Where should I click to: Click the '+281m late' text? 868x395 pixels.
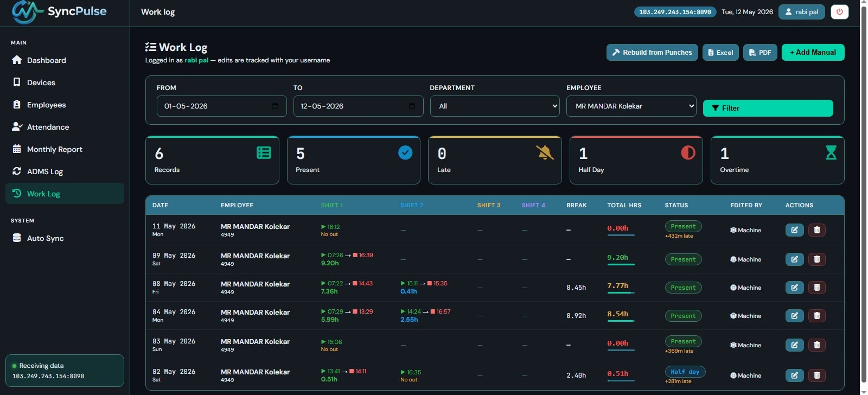pos(678,381)
